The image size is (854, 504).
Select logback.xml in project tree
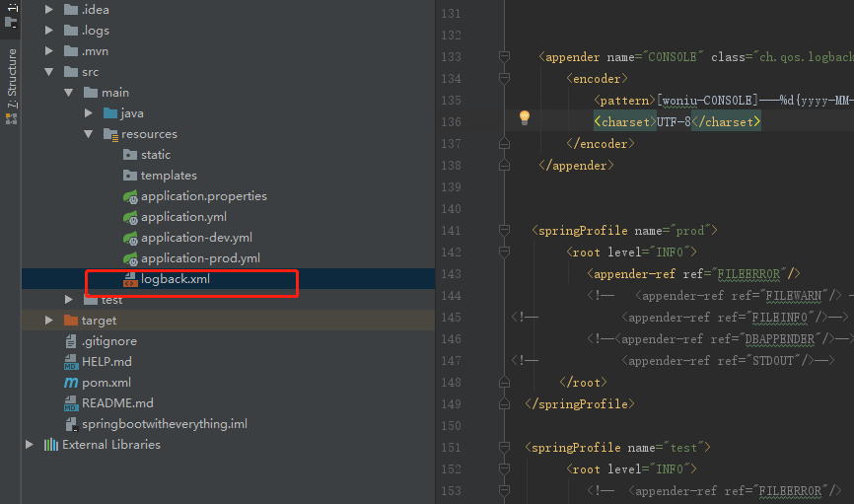pos(176,279)
